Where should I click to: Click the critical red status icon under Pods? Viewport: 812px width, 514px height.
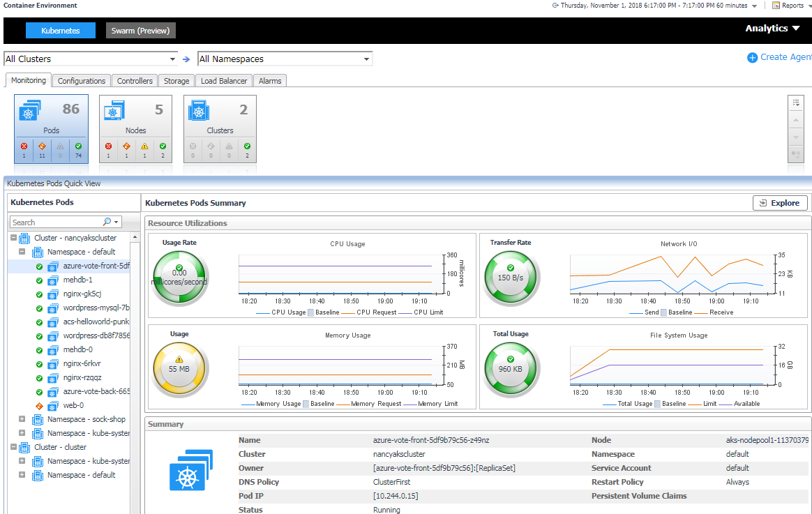24,146
